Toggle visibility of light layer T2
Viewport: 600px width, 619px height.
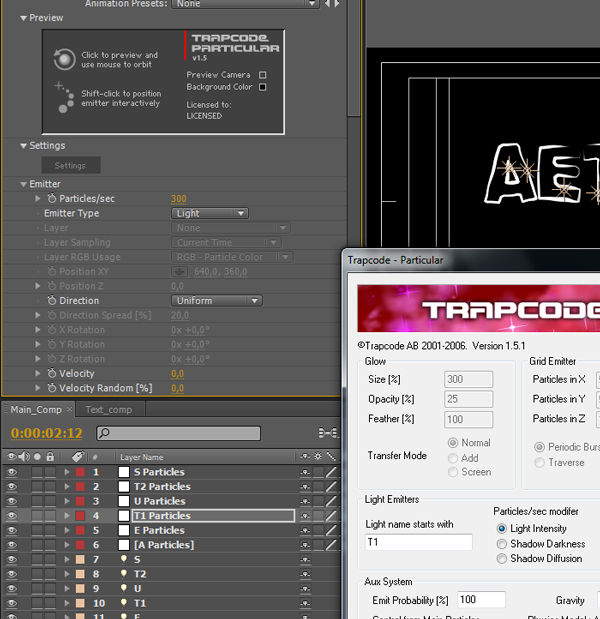[x=12, y=574]
